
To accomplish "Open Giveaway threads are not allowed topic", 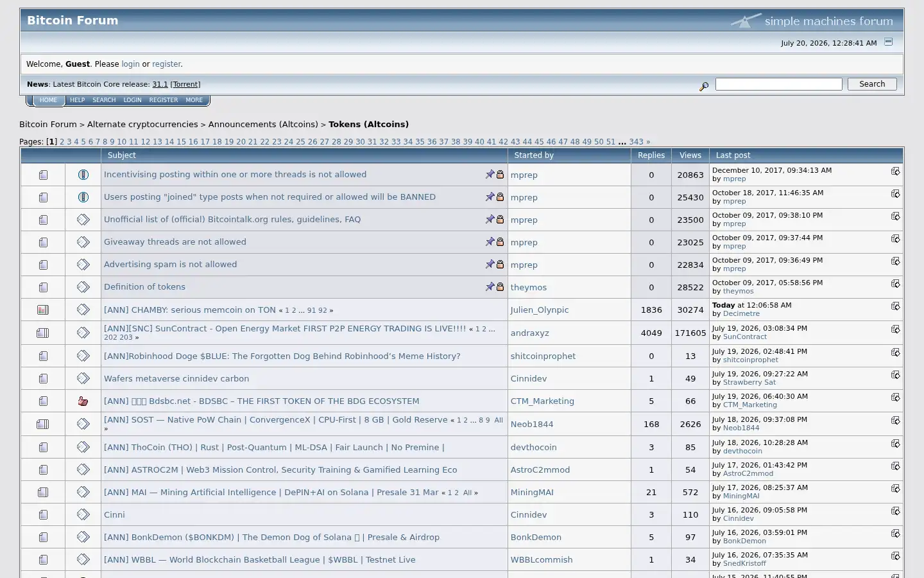I will (x=175, y=242).
